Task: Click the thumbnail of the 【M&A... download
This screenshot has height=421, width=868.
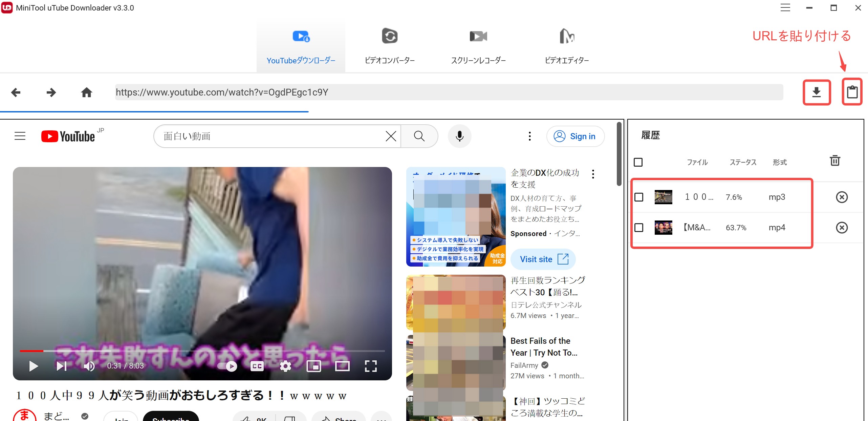Action: point(664,227)
